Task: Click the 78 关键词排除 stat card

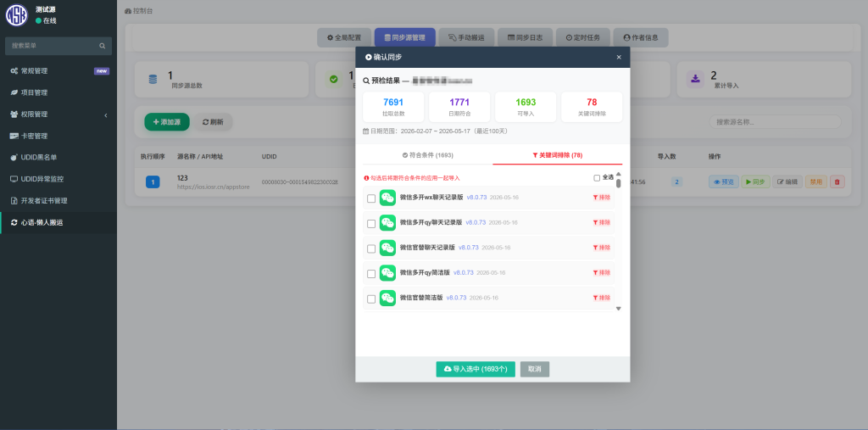Action: (x=592, y=107)
